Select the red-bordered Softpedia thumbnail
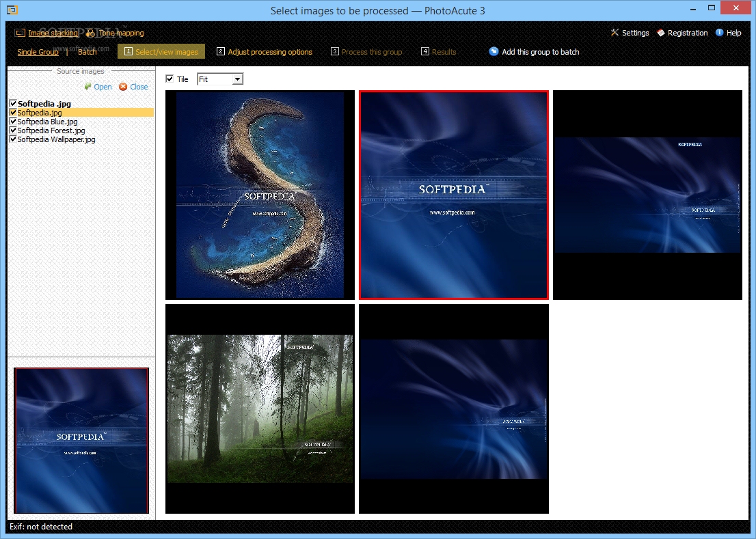756x539 pixels. coord(454,195)
